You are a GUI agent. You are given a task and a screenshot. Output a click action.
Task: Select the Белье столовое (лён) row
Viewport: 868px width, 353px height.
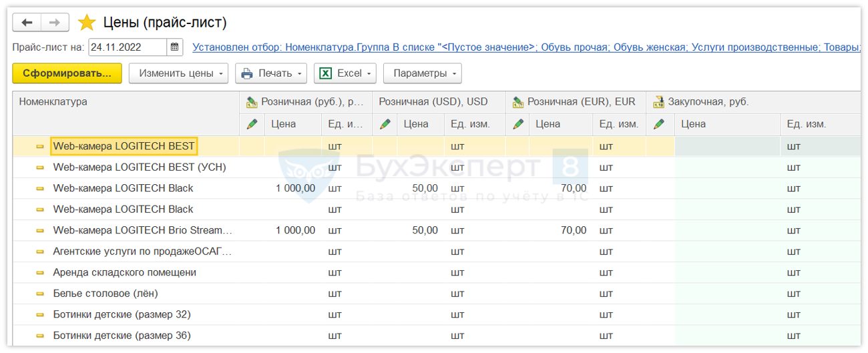pos(105,294)
